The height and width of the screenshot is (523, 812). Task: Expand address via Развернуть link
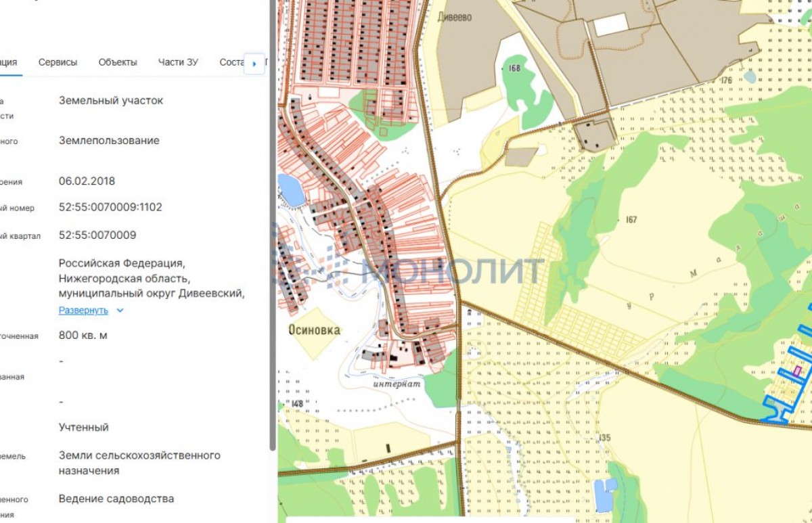click(x=83, y=311)
